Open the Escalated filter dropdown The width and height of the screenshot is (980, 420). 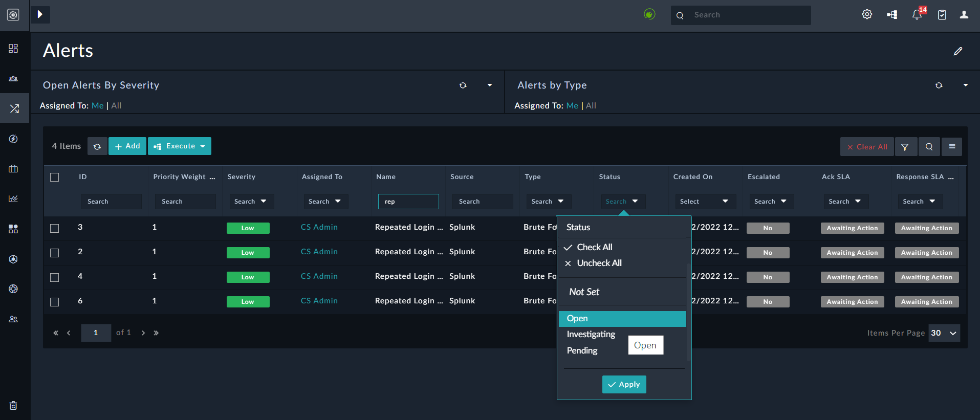tap(771, 202)
